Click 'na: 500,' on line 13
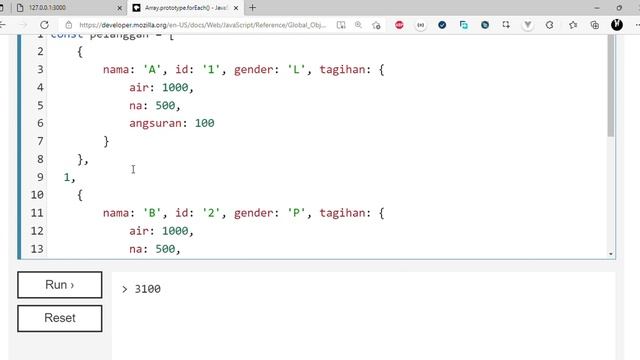Image resolution: width=640 pixels, height=360 pixels. pos(155,249)
